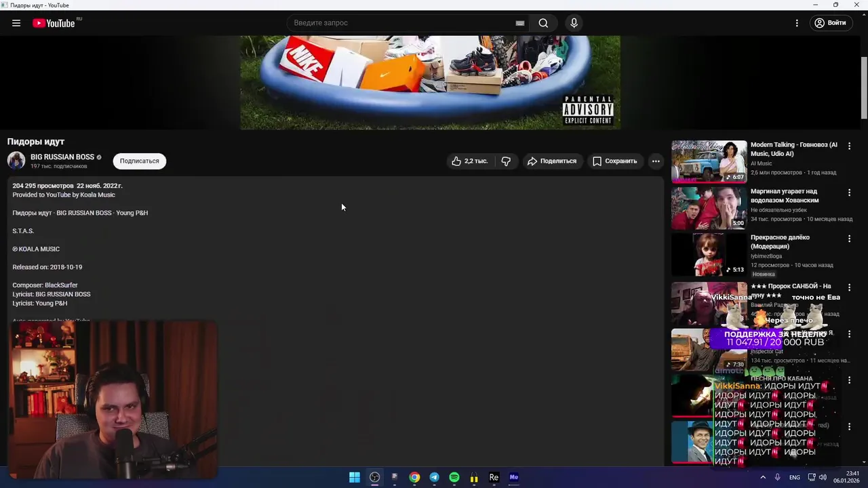868x488 pixels.
Task: Dislike the video with the thumbs-down button
Action: tap(506, 161)
